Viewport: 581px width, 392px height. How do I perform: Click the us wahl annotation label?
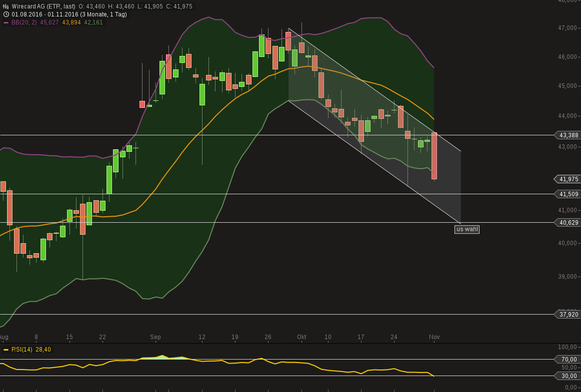click(x=466, y=229)
